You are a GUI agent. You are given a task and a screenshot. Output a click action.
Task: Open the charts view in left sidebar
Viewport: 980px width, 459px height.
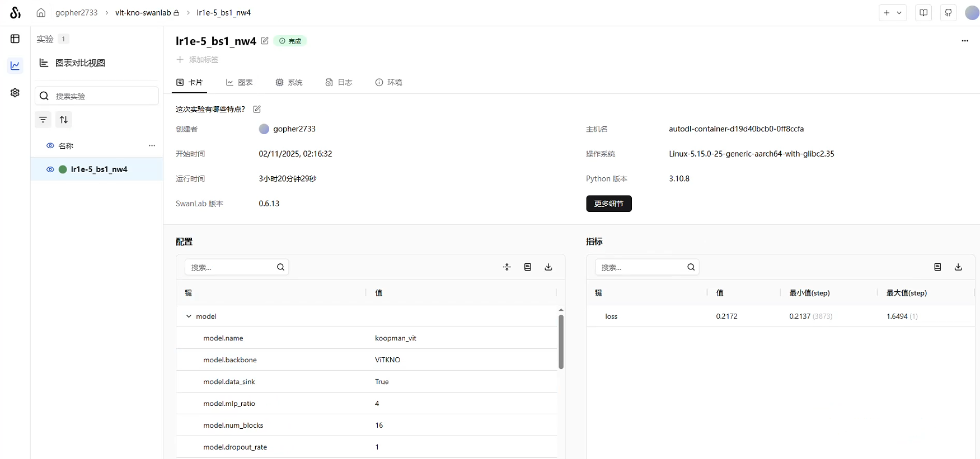tap(15, 65)
